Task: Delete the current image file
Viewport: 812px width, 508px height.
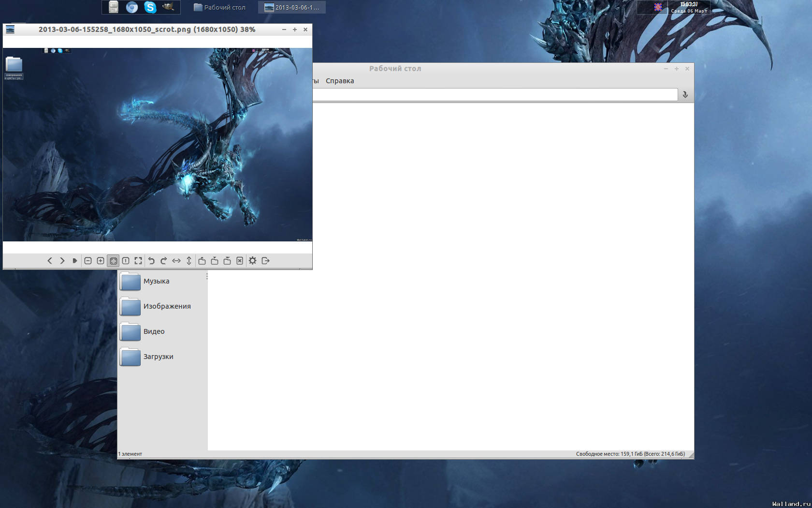Action: point(240,261)
